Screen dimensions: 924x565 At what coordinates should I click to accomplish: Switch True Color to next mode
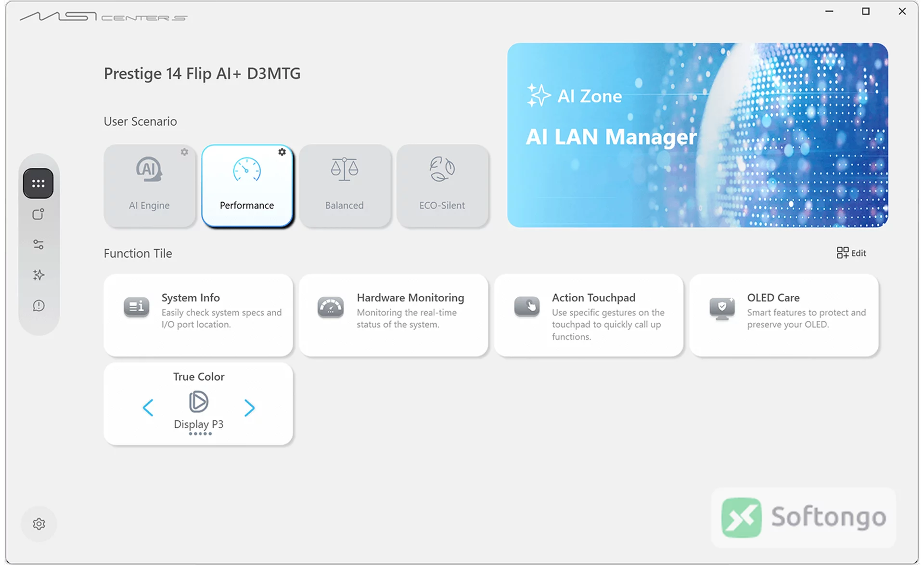[x=249, y=408]
